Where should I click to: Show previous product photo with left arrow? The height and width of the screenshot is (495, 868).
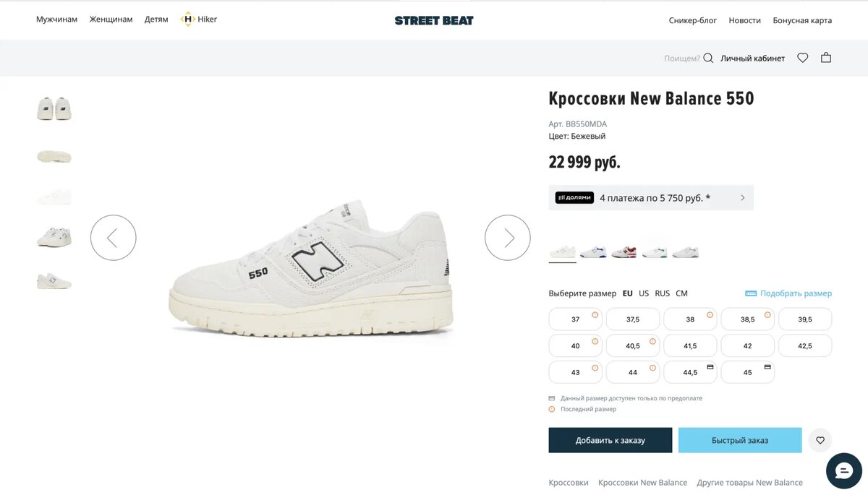point(114,238)
